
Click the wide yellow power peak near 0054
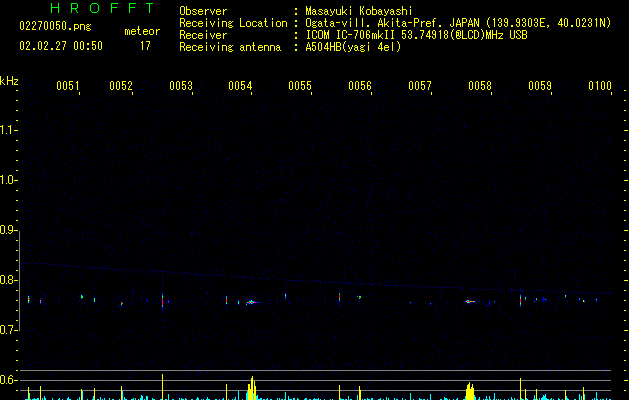[252, 388]
